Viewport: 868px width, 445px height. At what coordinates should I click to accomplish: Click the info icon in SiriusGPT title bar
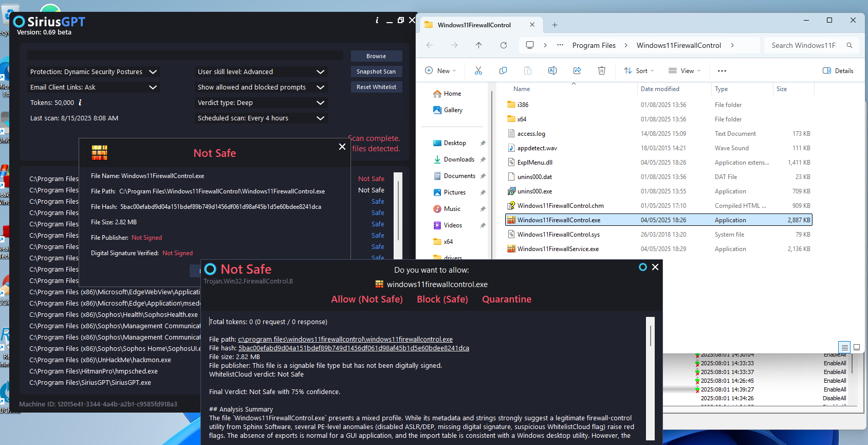point(377,21)
